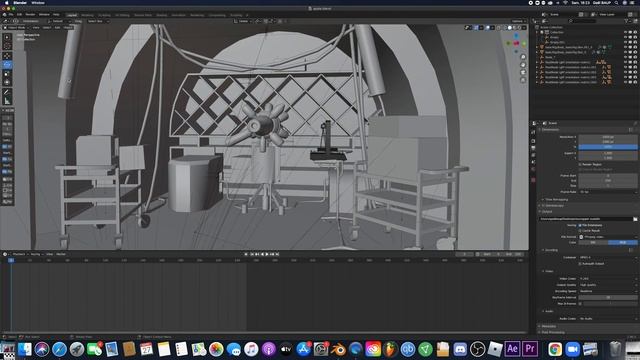Open the viewport Add menu

tap(58, 27)
